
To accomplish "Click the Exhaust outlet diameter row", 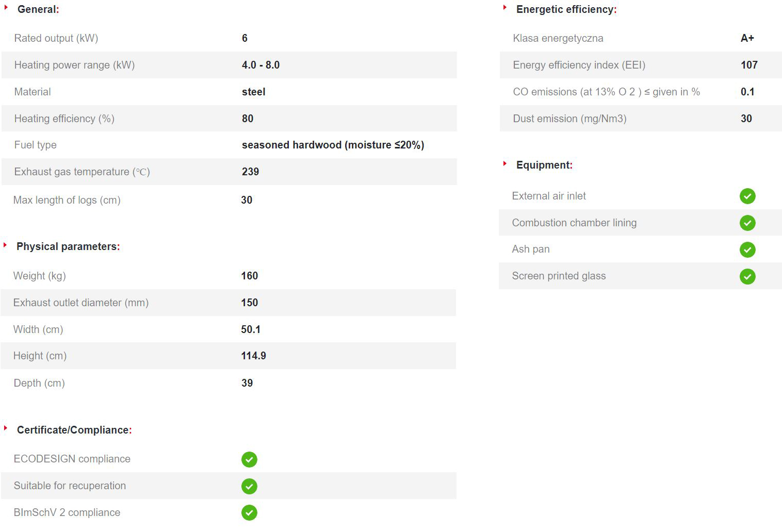I will (x=229, y=303).
